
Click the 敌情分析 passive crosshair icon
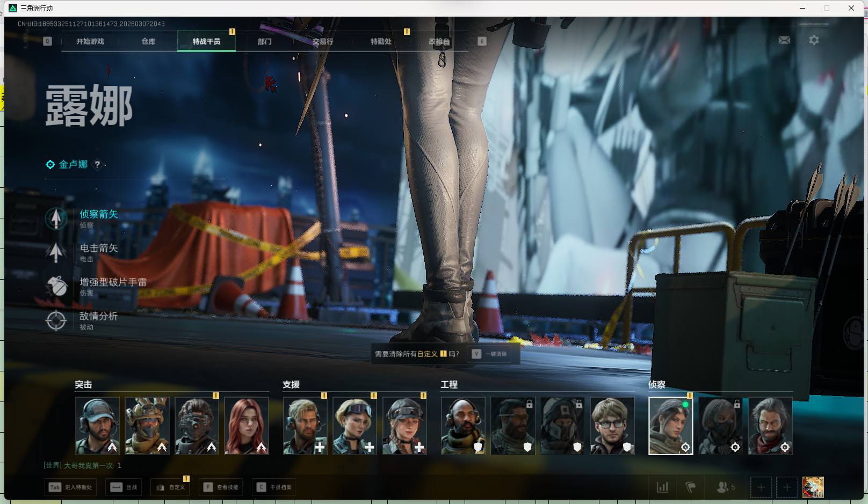[56, 320]
